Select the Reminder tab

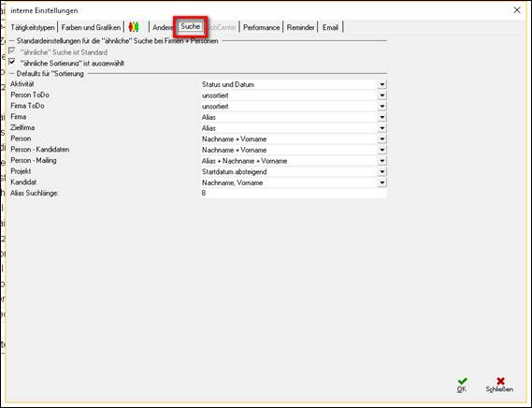pos(301,27)
